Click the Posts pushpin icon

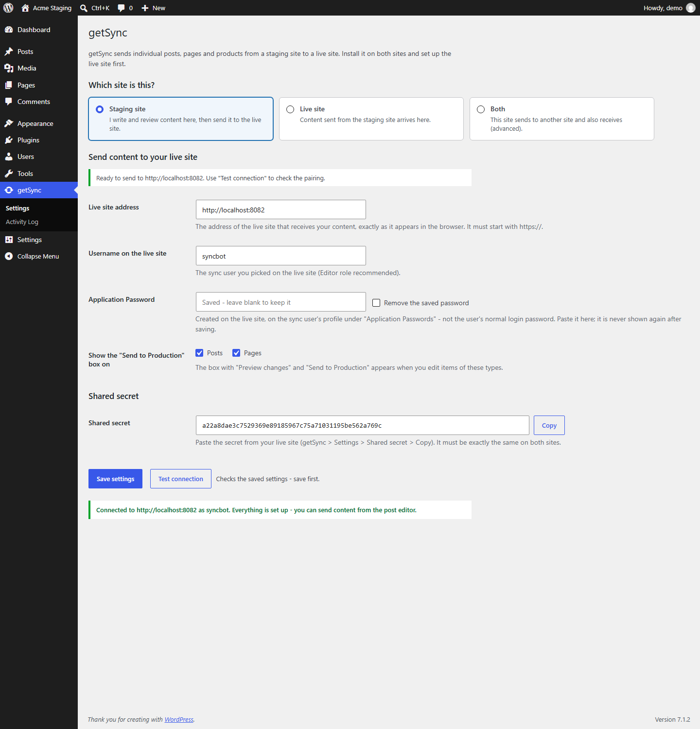(x=9, y=52)
